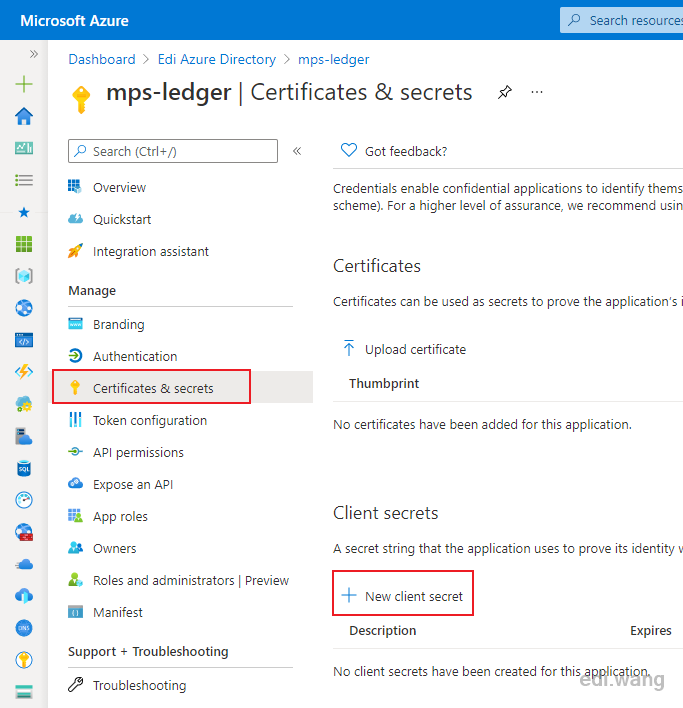Open the All resources green grid icon
683x708 pixels.
tap(24, 244)
